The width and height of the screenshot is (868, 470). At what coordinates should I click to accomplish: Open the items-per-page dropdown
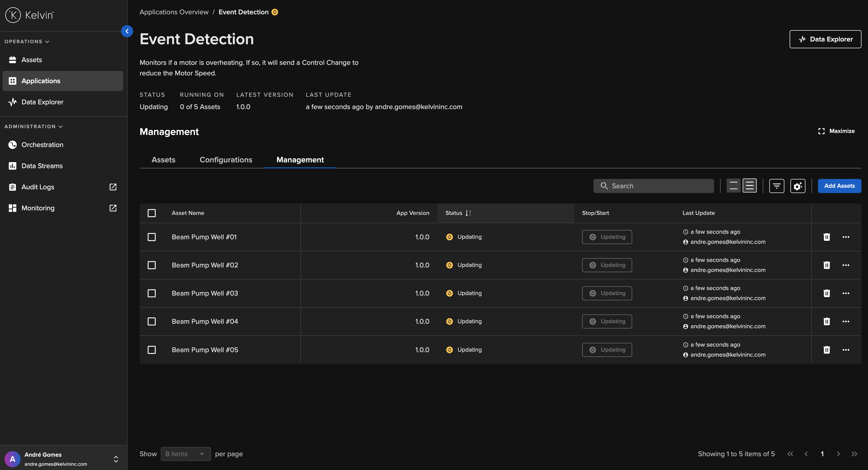point(185,454)
